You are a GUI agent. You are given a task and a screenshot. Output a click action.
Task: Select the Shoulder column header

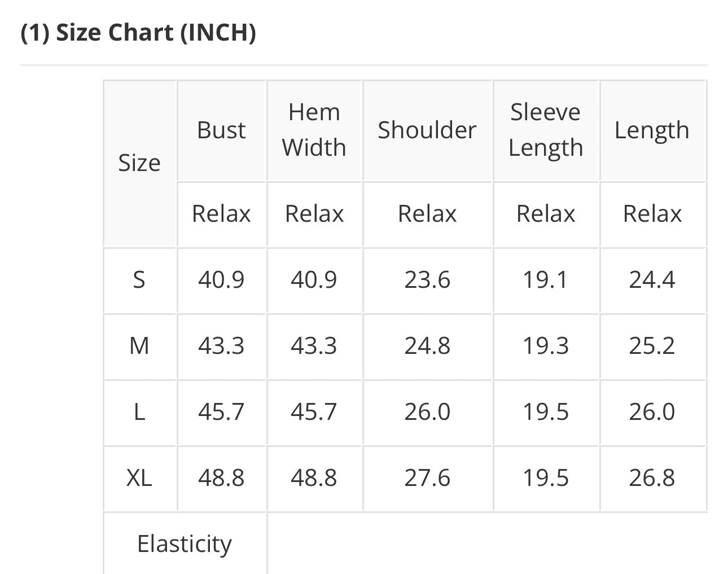point(427,130)
